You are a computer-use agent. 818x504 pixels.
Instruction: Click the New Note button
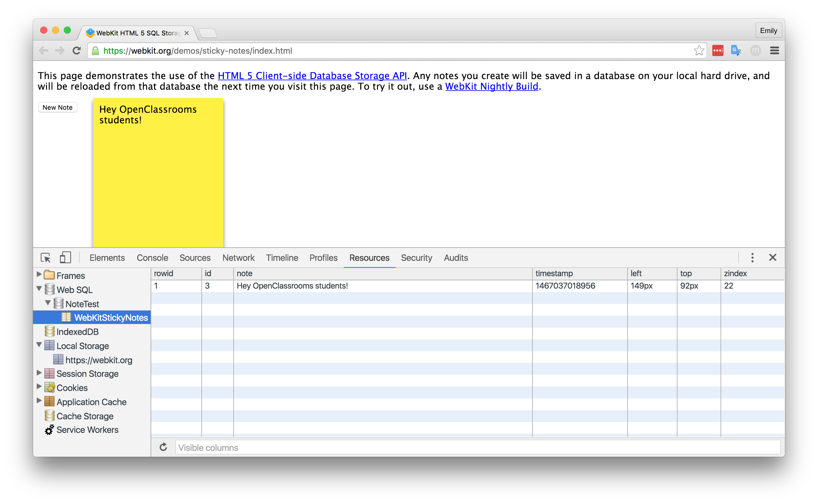coord(57,107)
